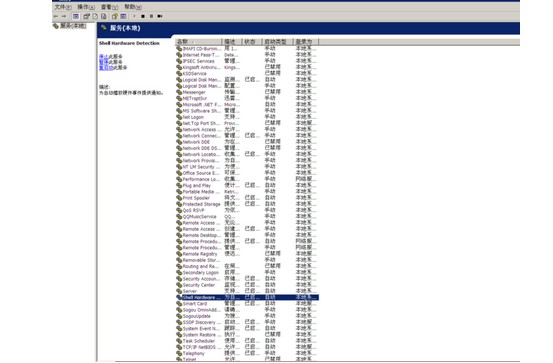
Task: Click the gear icon beside Security Center
Action: coord(179,285)
